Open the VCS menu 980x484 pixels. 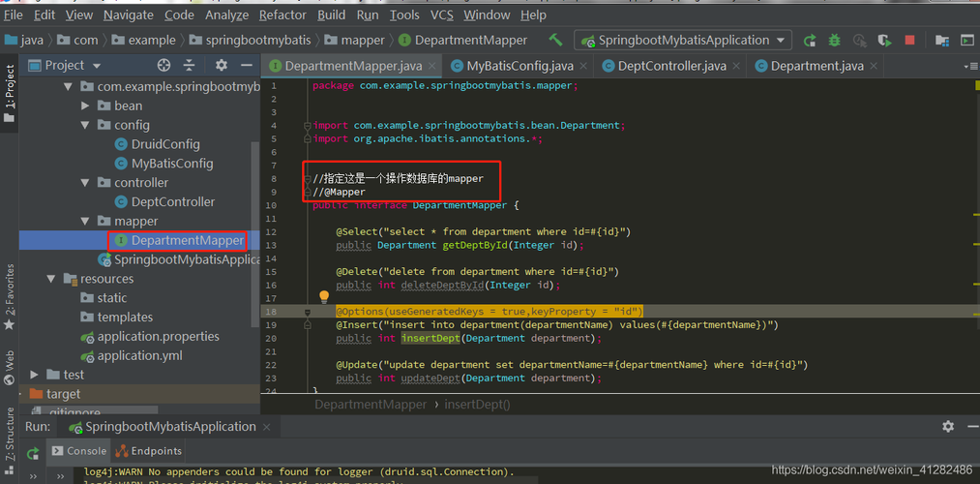442,15
